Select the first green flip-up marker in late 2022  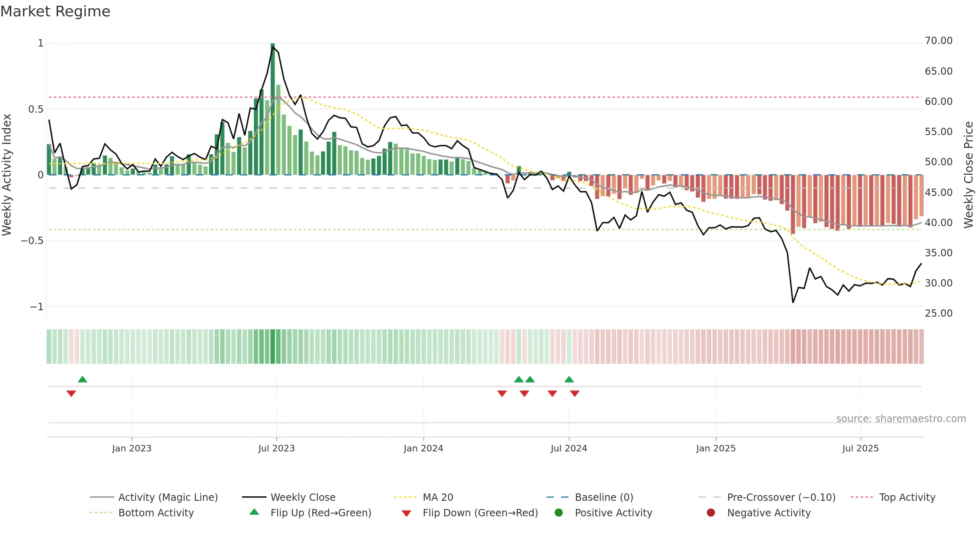pyautogui.click(x=82, y=379)
